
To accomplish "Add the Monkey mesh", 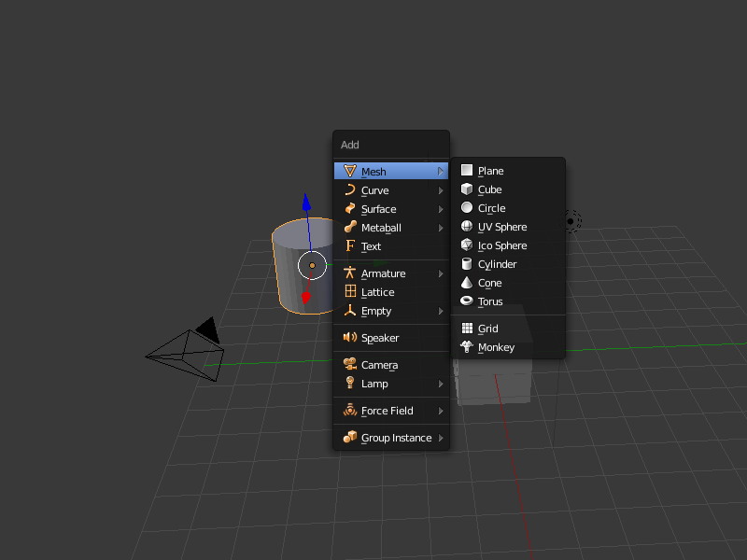I will (x=508, y=347).
